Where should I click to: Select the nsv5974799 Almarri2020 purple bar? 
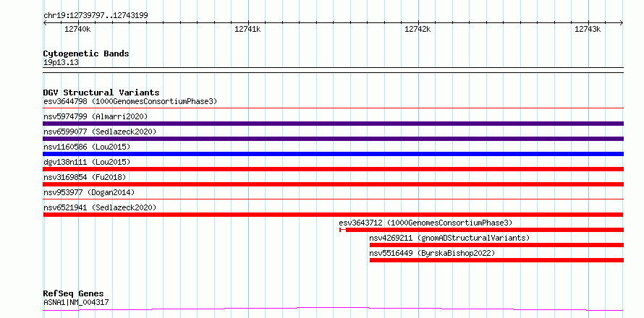(333, 124)
